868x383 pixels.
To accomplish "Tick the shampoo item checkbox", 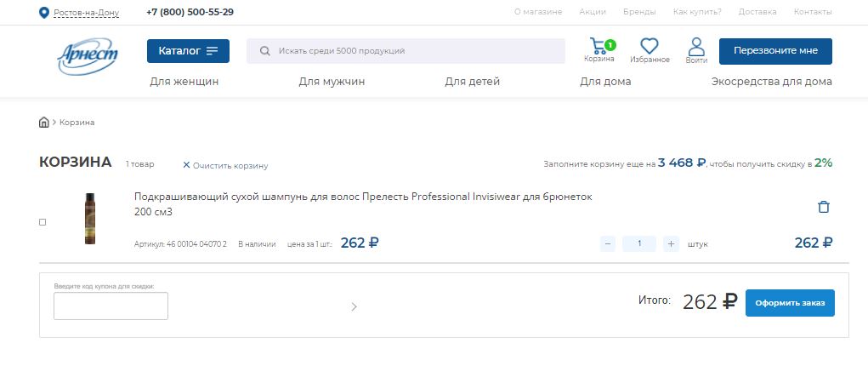I will (x=43, y=222).
